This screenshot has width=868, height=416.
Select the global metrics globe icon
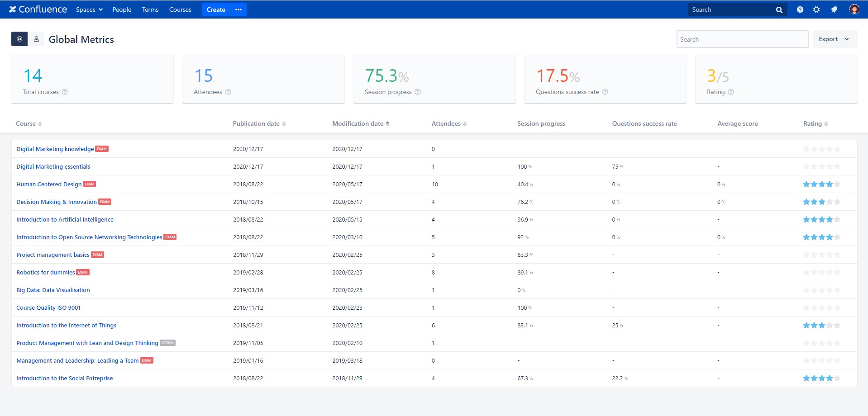[x=19, y=39]
